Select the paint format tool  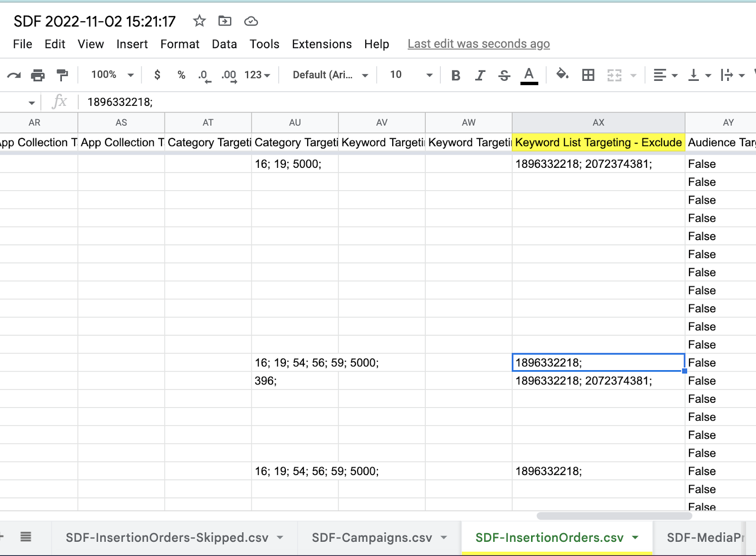pos(62,75)
